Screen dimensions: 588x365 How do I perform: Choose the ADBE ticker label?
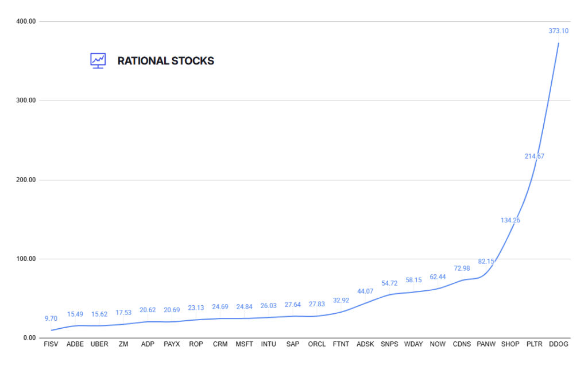click(x=75, y=344)
